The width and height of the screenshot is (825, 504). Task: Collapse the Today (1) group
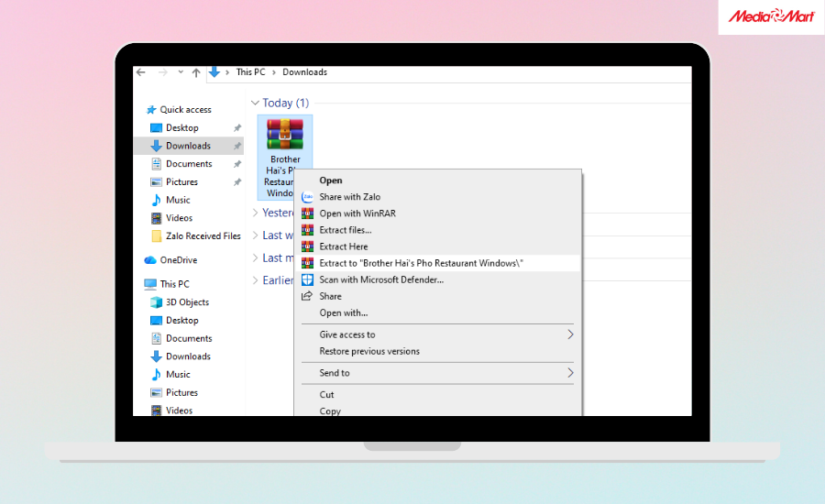[255, 104]
